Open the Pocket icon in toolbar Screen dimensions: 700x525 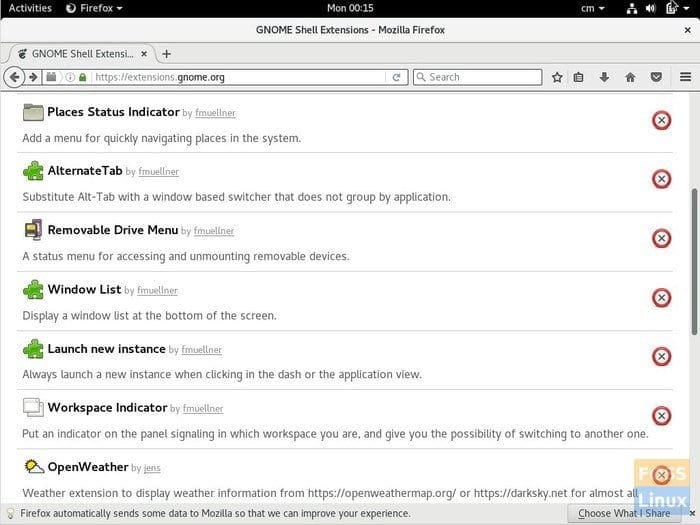click(656, 77)
